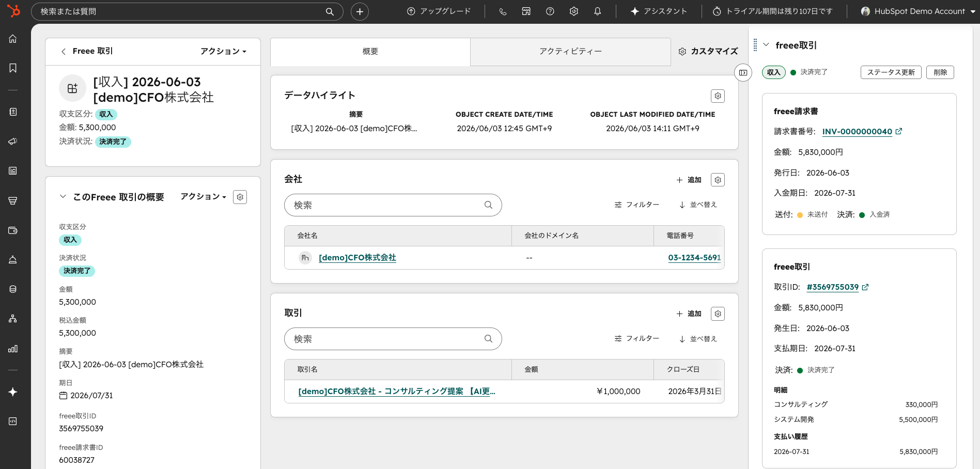Open アクション dropdown in record header
The image size is (980, 469).
(x=223, y=51)
